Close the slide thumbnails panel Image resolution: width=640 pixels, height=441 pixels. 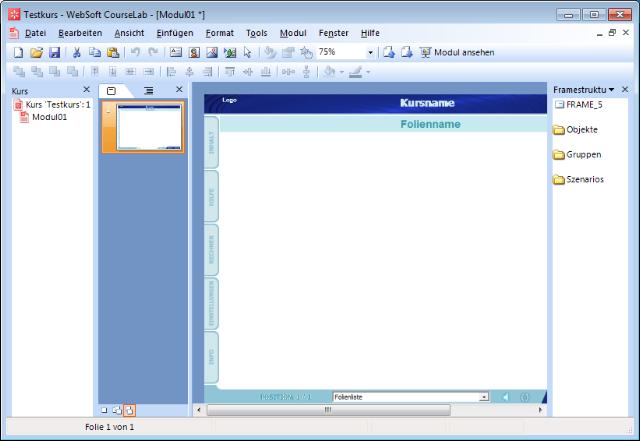179,89
